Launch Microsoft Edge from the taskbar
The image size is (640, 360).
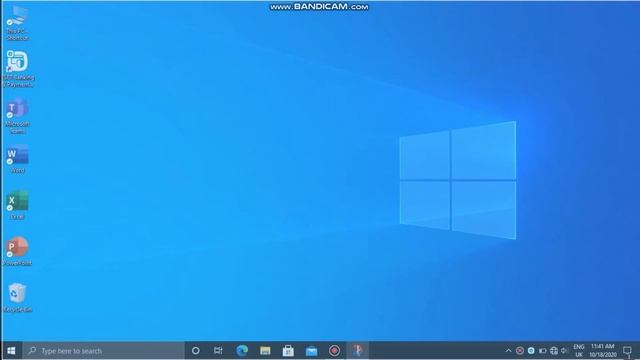pyautogui.click(x=242, y=351)
